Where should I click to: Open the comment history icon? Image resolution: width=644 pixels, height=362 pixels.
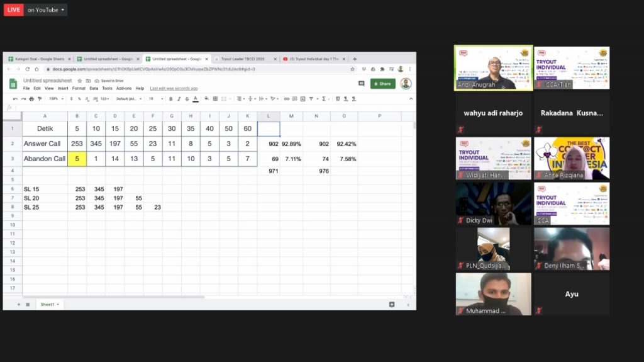361,83
